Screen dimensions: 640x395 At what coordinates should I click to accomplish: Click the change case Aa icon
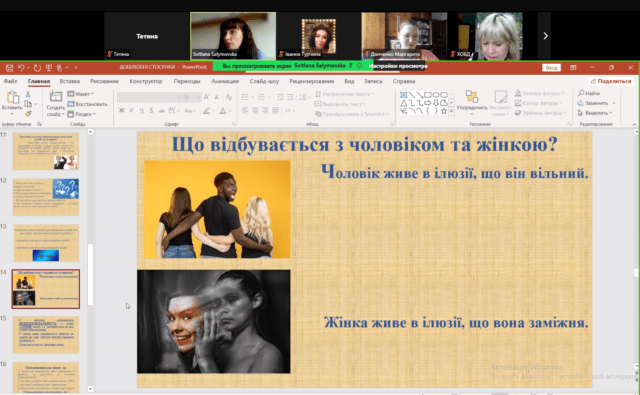[189, 111]
